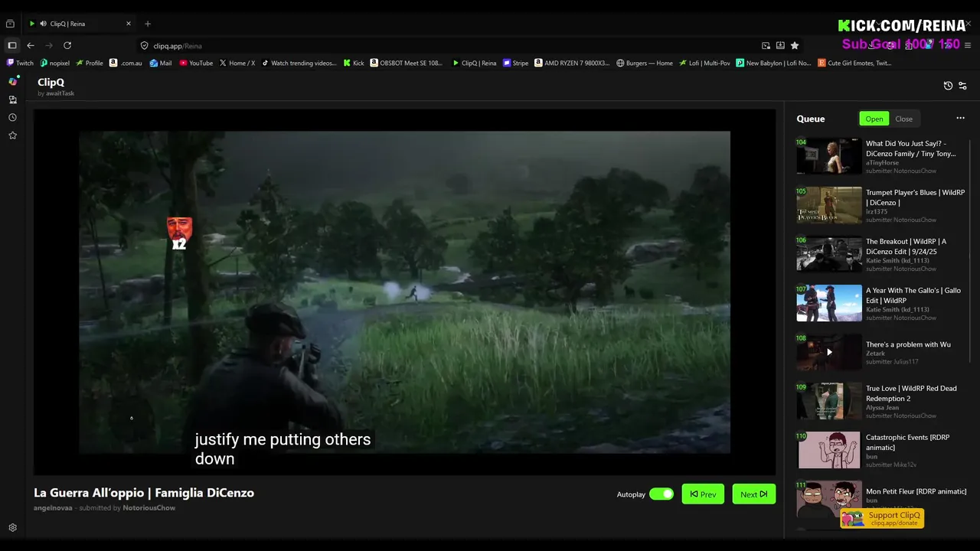This screenshot has height=551, width=980.
Task: Toggle the Autoplay switch
Action: click(661, 494)
